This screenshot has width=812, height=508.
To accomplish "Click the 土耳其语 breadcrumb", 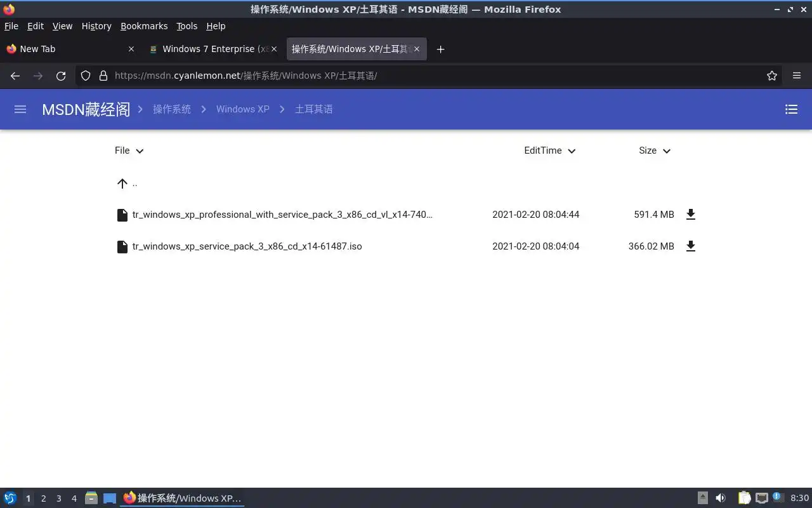I will pos(314,109).
